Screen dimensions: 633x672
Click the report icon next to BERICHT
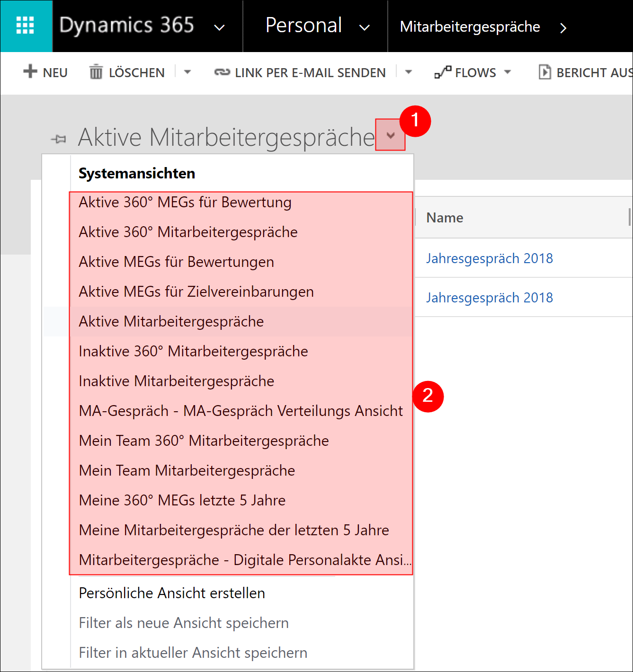pos(545,72)
